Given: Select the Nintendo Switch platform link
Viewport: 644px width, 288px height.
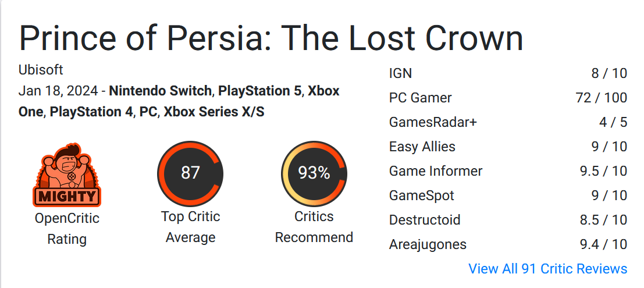Looking at the screenshot, I should pyautogui.click(x=160, y=91).
